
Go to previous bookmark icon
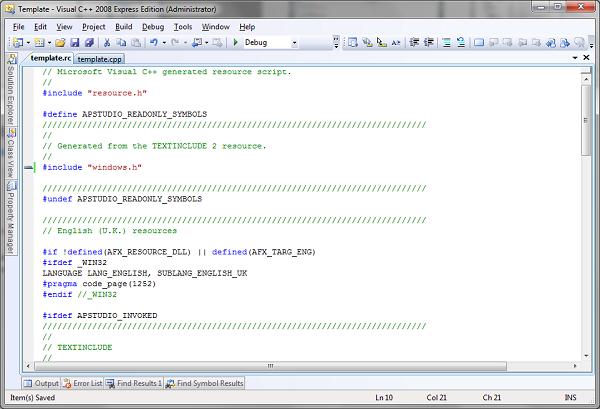494,42
